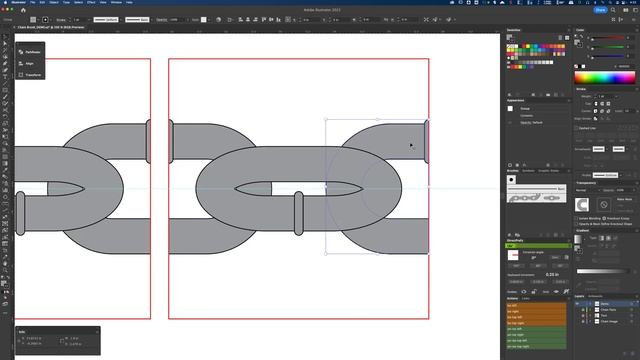Open the Window menu
This screenshot has height=360, width=640.
116,2
